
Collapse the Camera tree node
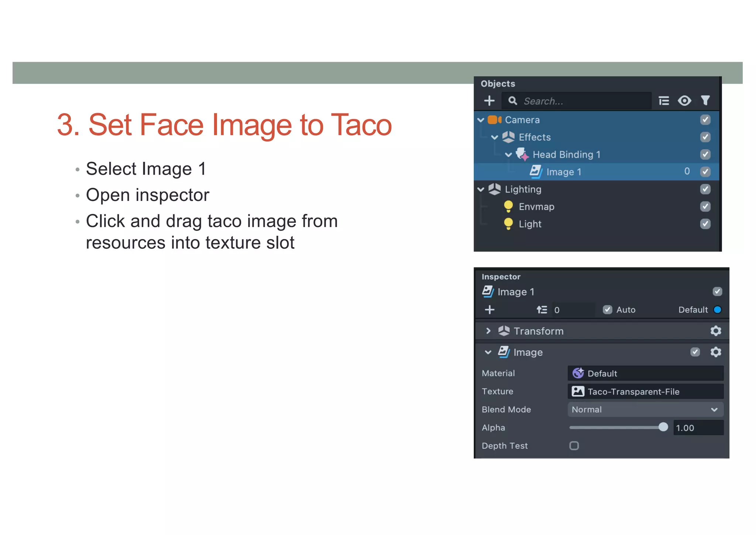pos(481,120)
